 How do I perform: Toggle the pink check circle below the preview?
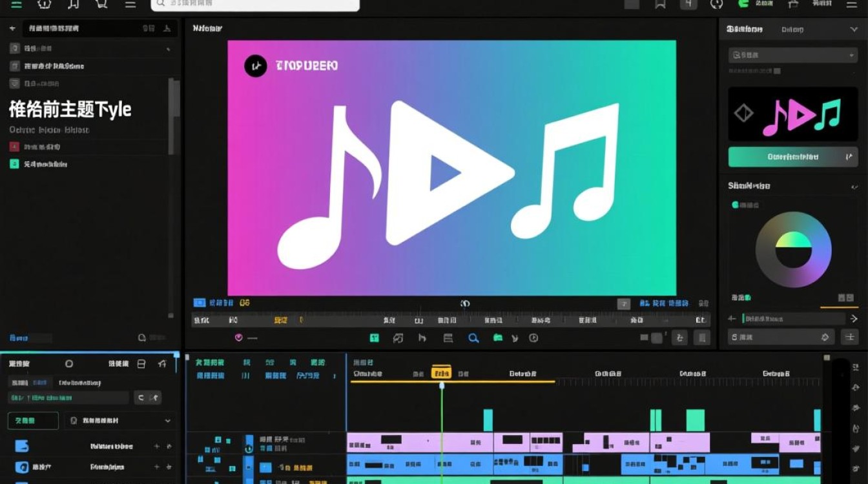[238, 338]
